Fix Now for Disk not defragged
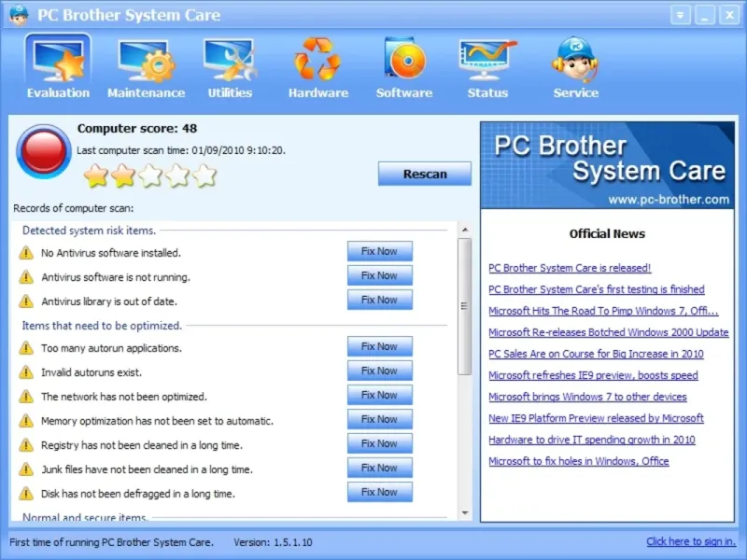Image resolution: width=747 pixels, height=560 pixels. point(380,493)
